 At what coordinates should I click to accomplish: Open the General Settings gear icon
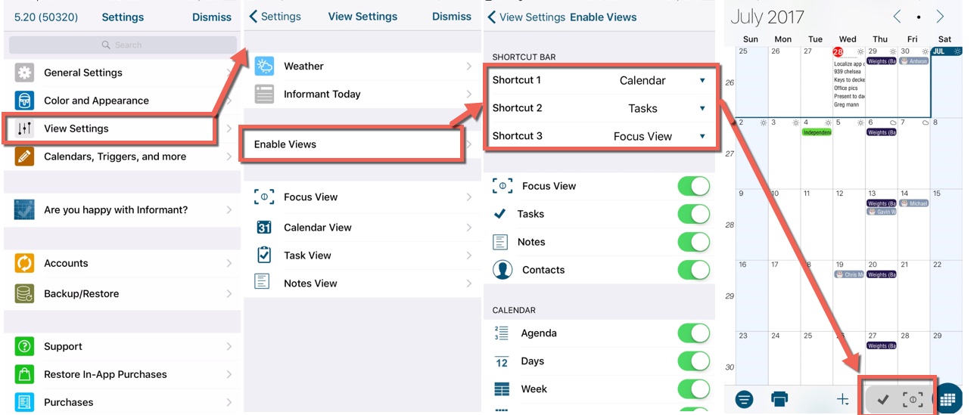(25, 73)
